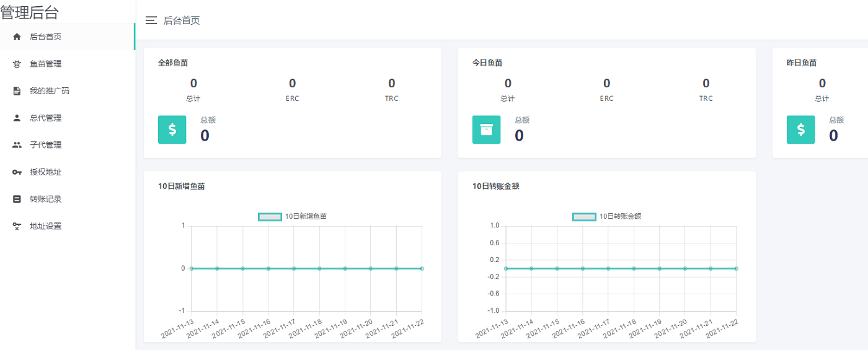The image size is (868, 350).
Task: Click the 鱼苗管理 sidebar icon
Action: pos(17,64)
